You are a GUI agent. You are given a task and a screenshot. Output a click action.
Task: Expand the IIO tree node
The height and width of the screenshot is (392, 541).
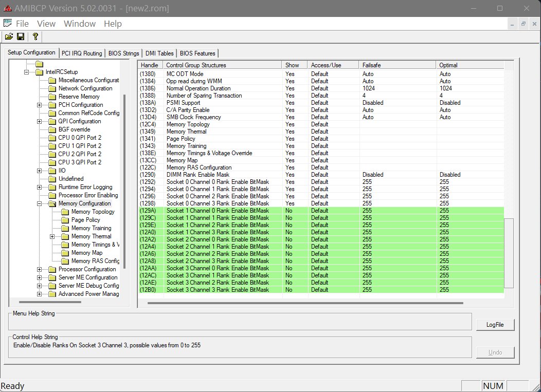click(x=39, y=171)
